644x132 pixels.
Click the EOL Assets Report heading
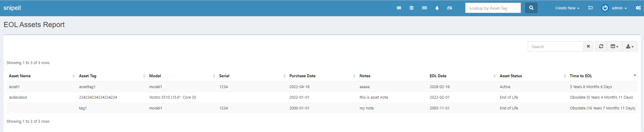coord(34,25)
